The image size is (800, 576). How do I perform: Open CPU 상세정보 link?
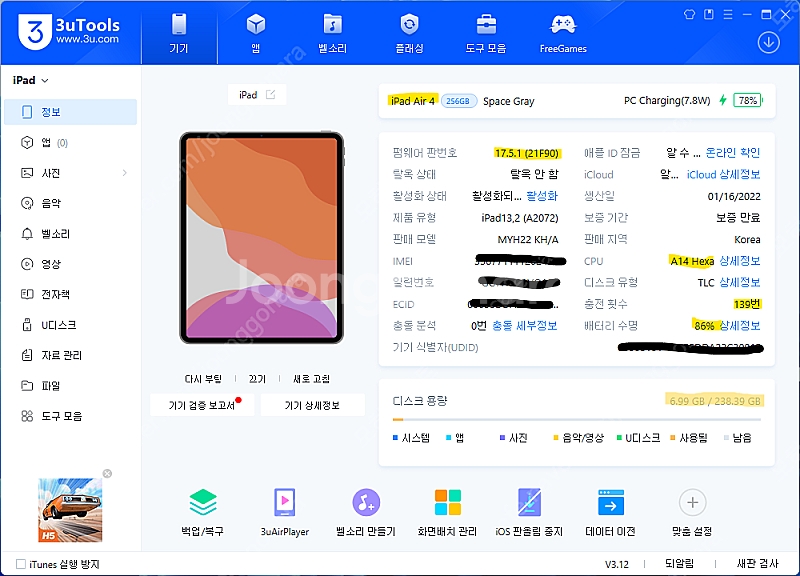[740, 261]
